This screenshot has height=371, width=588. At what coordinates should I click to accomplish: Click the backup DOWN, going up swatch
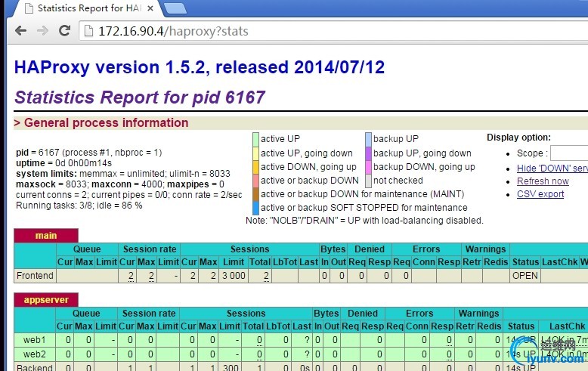coord(368,167)
